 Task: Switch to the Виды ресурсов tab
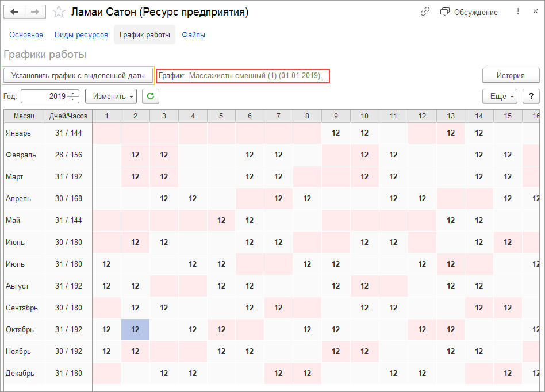click(81, 35)
